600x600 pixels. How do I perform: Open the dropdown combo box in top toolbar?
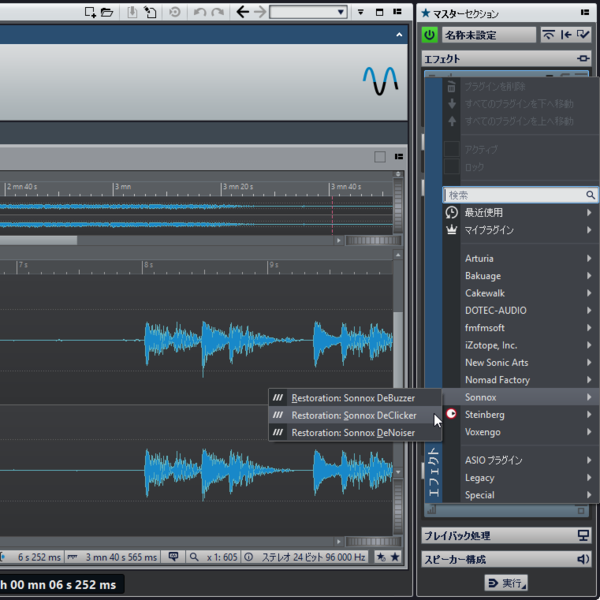point(308,12)
